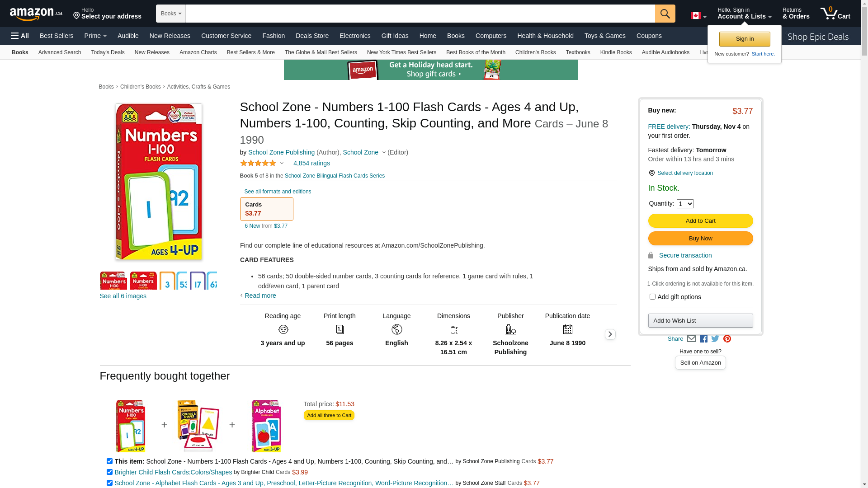The width and height of the screenshot is (868, 488).
Task: Share on Pinterest icon
Action: [x=727, y=339]
